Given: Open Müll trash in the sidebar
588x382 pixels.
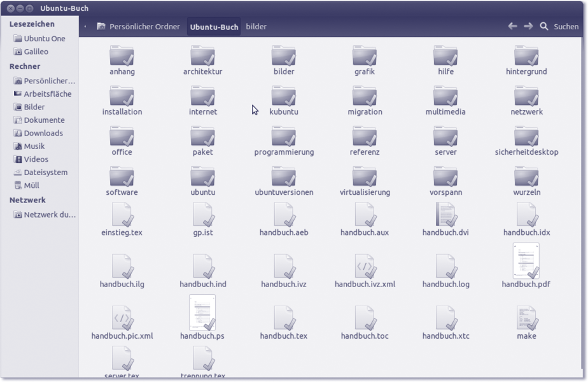Looking at the screenshot, I should [31, 185].
